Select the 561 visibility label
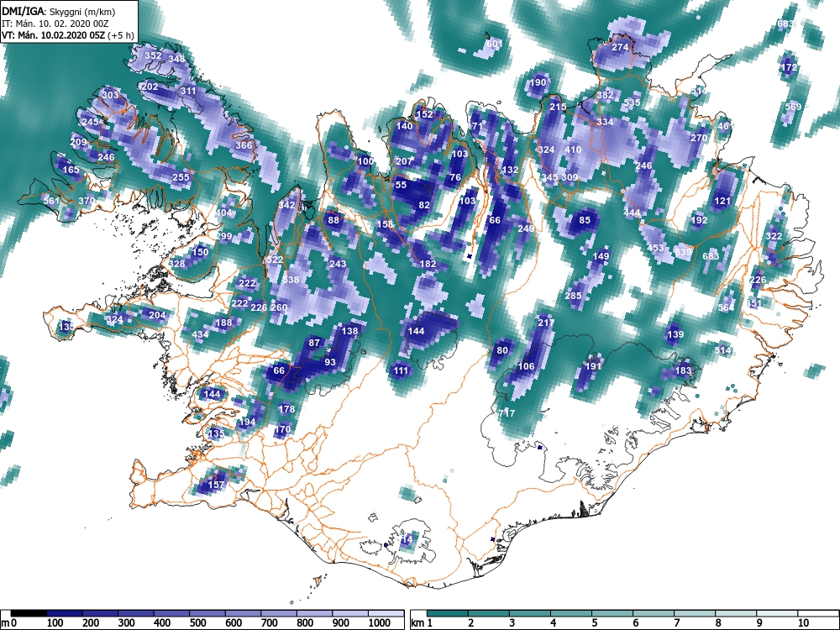This screenshot has height=630, width=840. (51, 201)
